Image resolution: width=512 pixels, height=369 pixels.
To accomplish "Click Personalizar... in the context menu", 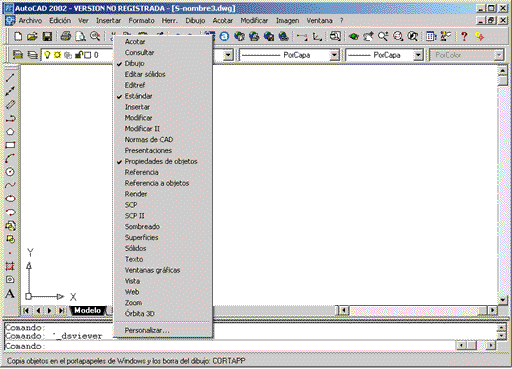I will click(x=163, y=330).
